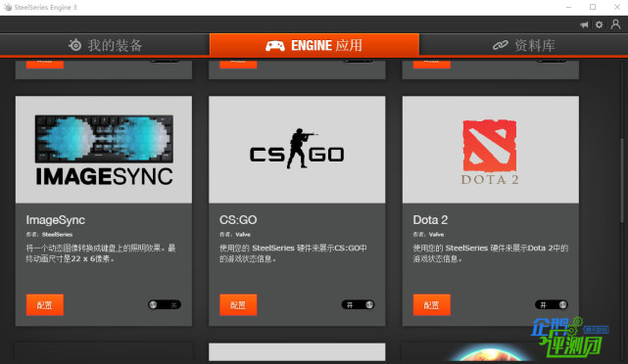This screenshot has width=628, height=364.
Task: Click 配置 button for ImageSync
Action: (45, 304)
